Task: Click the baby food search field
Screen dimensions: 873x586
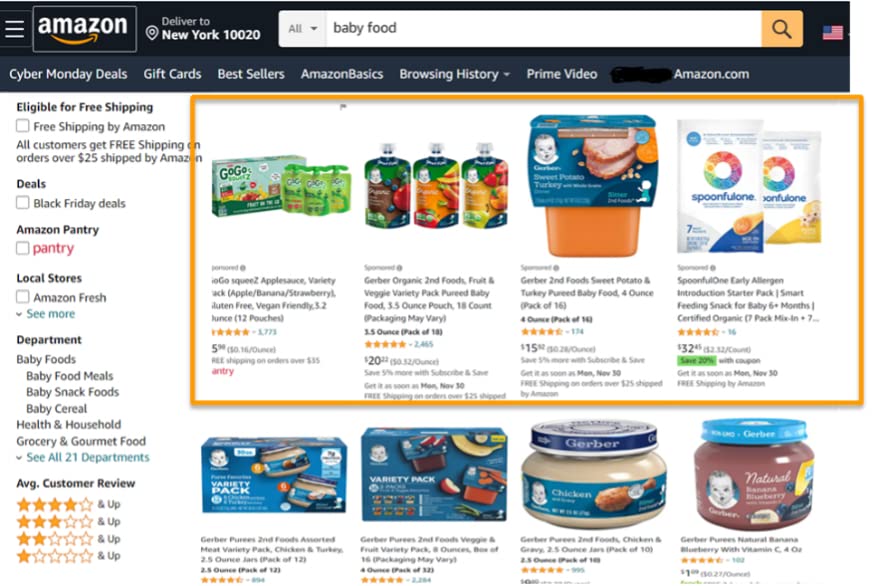Action: [543, 29]
